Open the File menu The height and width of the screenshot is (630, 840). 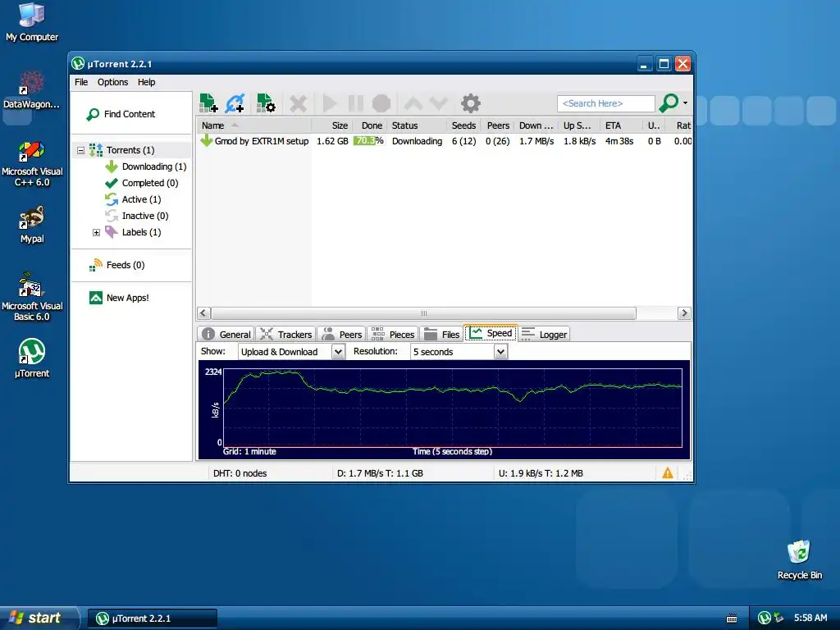coord(81,82)
